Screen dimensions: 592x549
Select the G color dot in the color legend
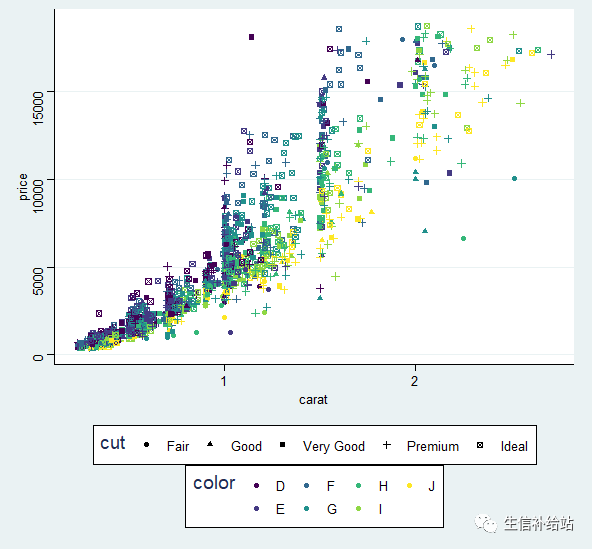coord(307,509)
